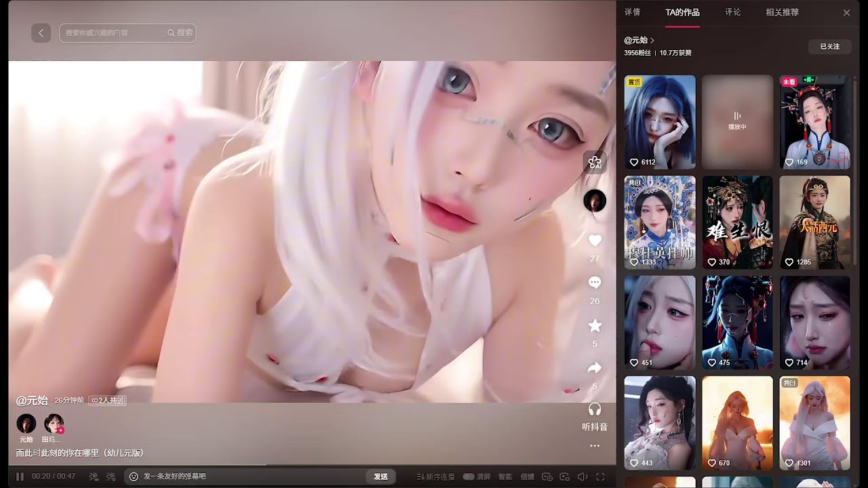Image resolution: width=868 pixels, height=488 pixels.
Task: Click the 听抖音 headphone icon
Action: tap(595, 409)
